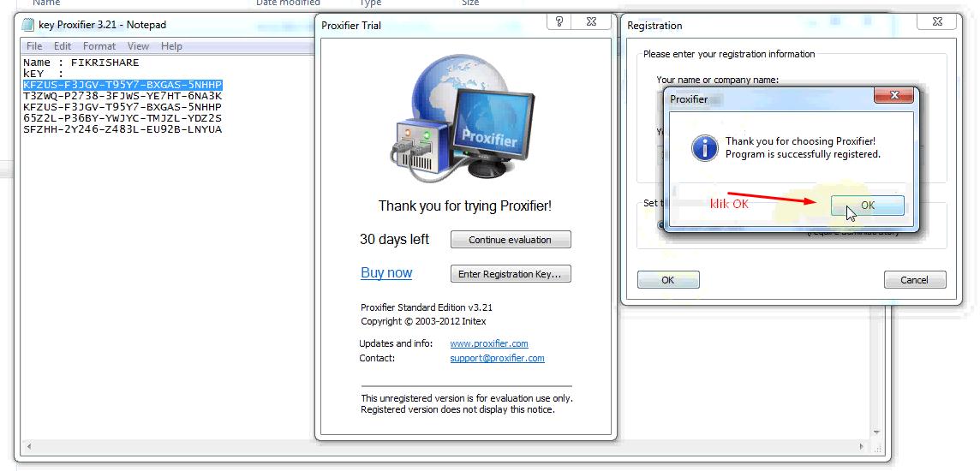Click 'Proxifier Standard Edition v3.21' text
Image resolution: width=980 pixels, height=471 pixels.
point(427,308)
